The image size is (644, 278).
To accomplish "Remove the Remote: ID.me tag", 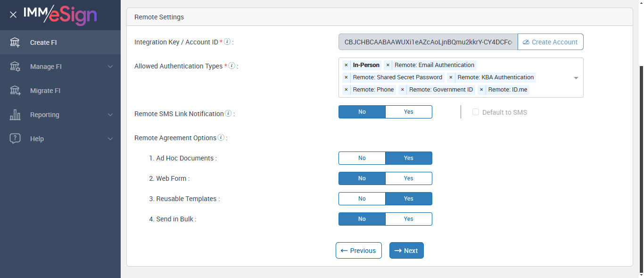I will [481, 90].
